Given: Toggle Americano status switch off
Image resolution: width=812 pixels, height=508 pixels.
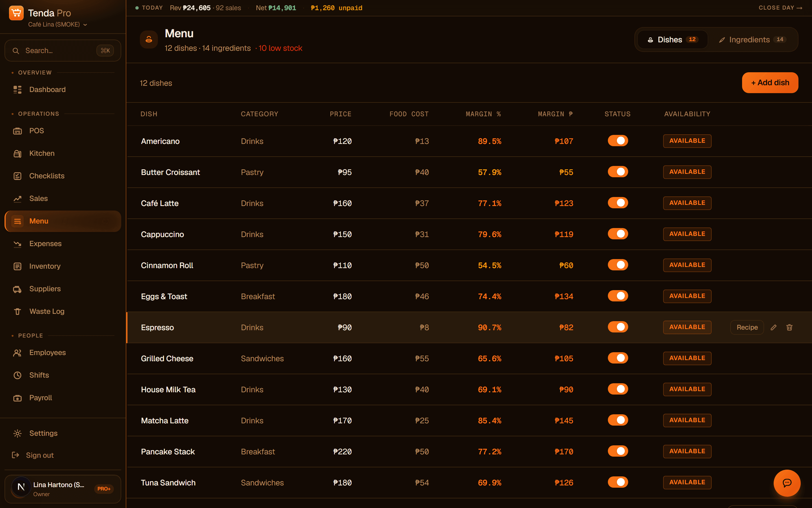Looking at the screenshot, I should (618, 141).
